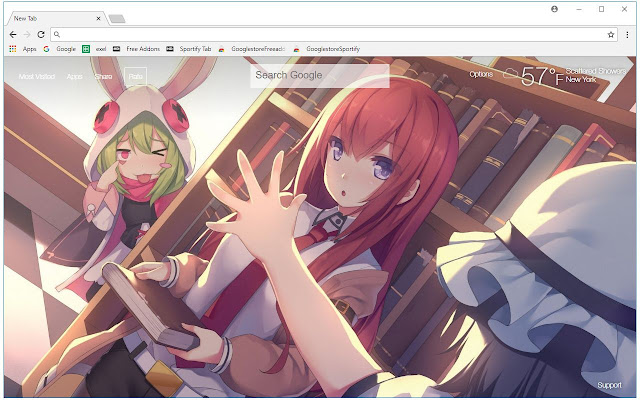The height and width of the screenshot is (400, 640).
Task: Open the GooglestoreSportify bookmark
Action: (x=326, y=49)
